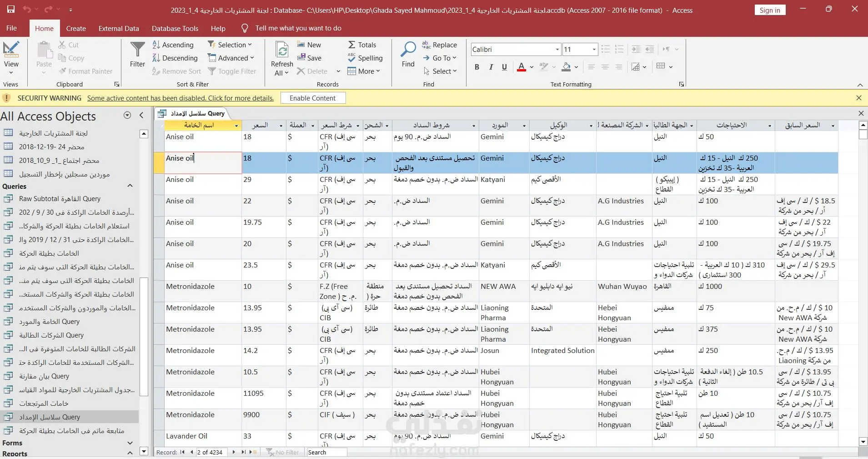
Task: Toggle Italic formatting
Action: tap(491, 67)
